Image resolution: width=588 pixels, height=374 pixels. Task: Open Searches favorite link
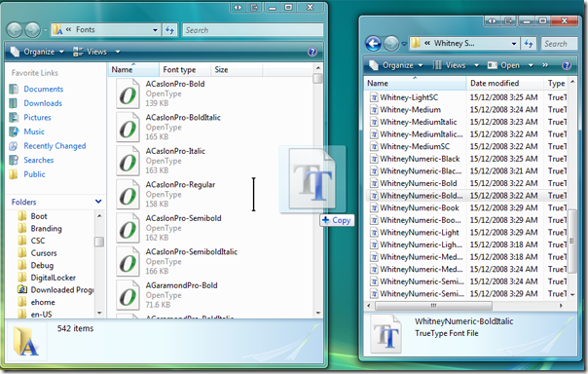pyautogui.click(x=39, y=160)
